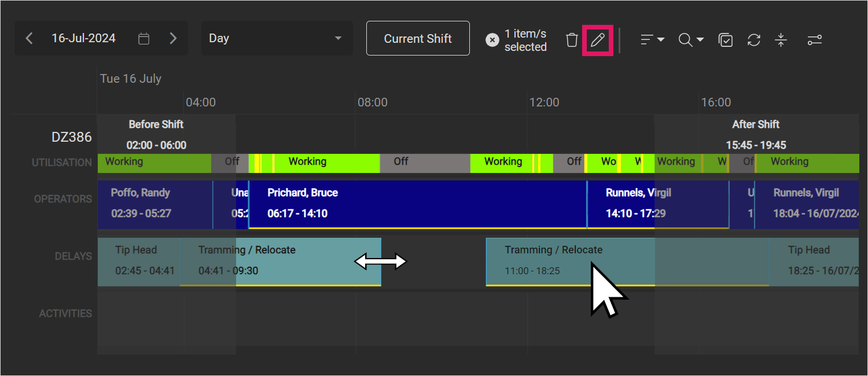Select the After Shift 15:45 - 19:45 block
Viewport: 868px width, 376px height.
tap(756, 134)
